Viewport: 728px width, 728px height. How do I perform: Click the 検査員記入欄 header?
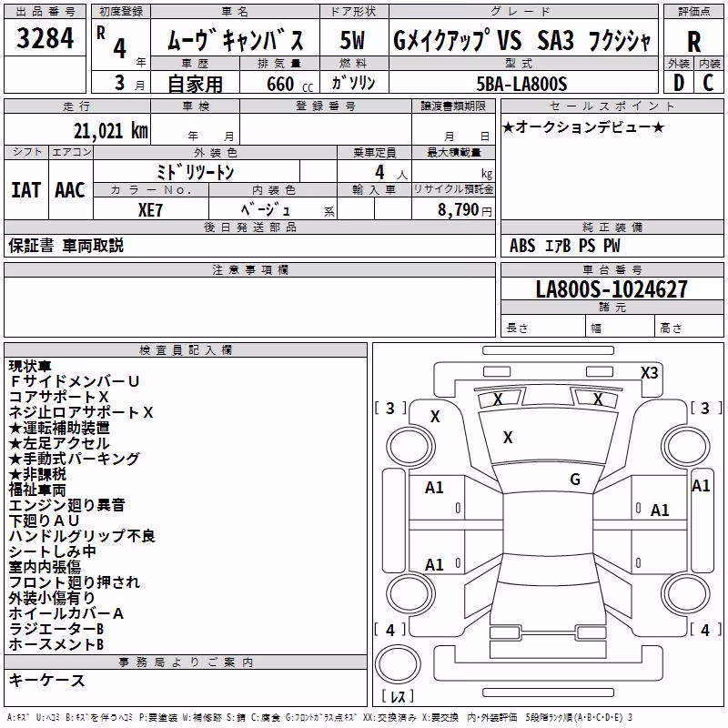[186, 350]
